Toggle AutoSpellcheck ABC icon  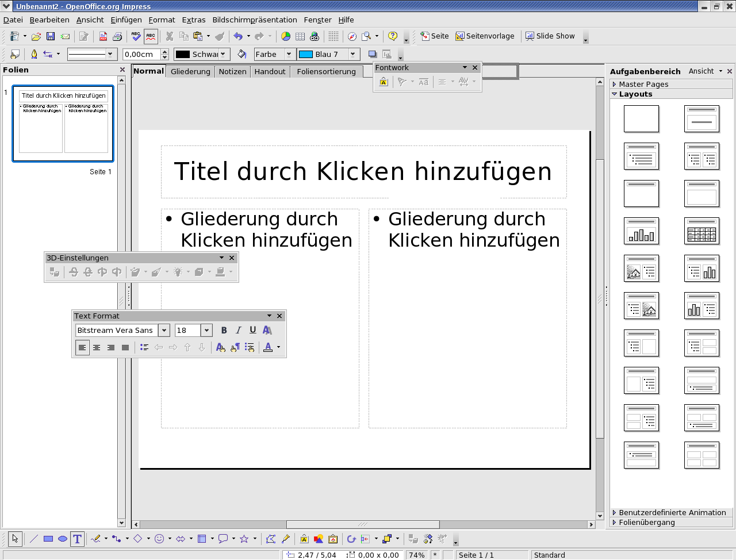coord(151,36)
